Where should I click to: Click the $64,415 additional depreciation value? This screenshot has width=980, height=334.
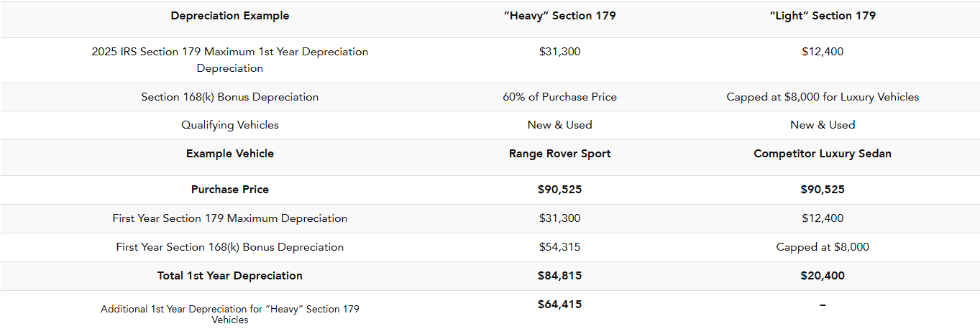(559, 305)
